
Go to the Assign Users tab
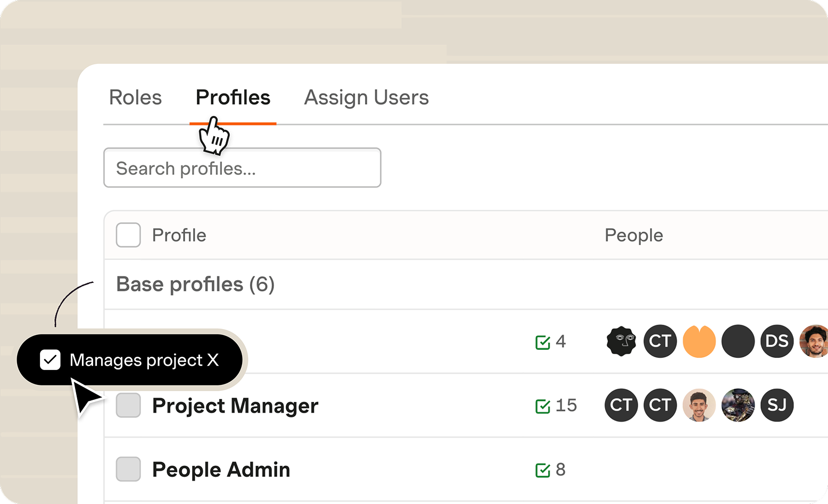tap(366, 98)
